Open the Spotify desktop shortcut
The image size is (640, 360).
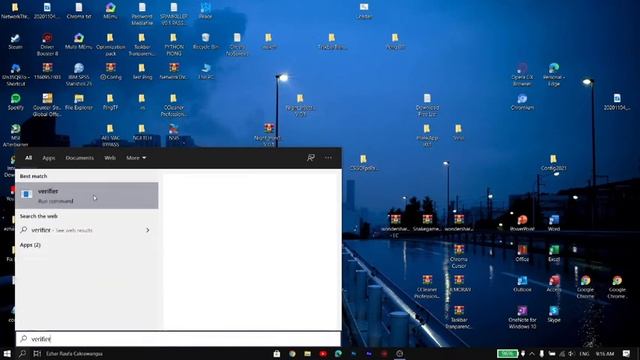click(16, 102)
